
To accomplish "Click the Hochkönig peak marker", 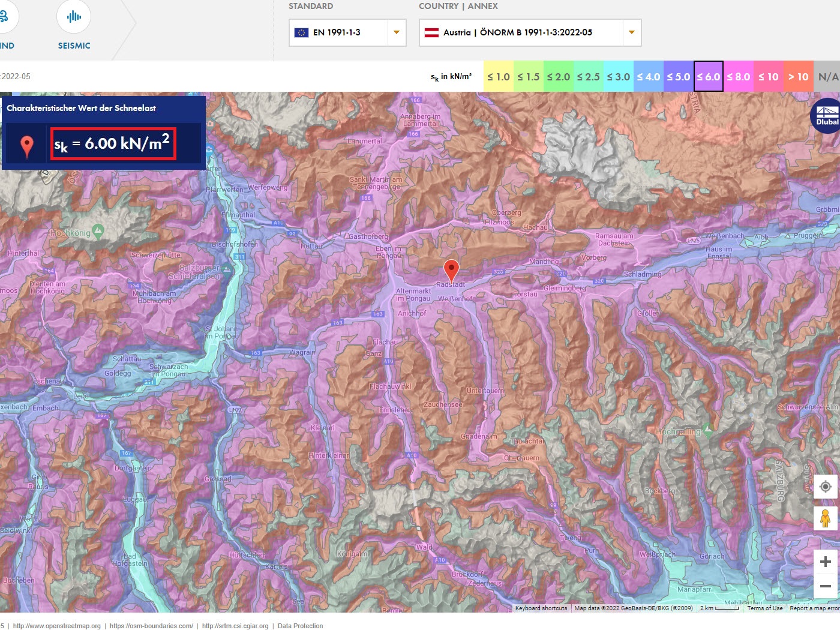I will [x=99, y=231].
